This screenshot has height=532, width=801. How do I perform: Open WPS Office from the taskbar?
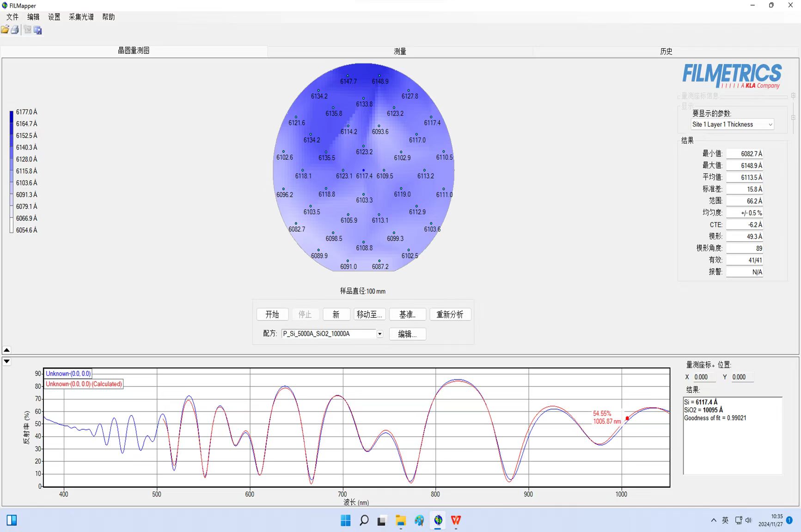tap(456, 520)
